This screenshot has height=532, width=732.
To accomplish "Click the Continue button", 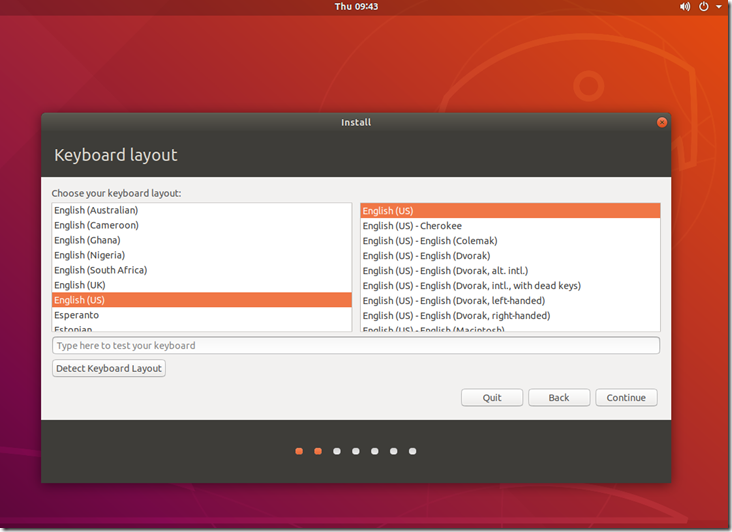I will point(626,398).
